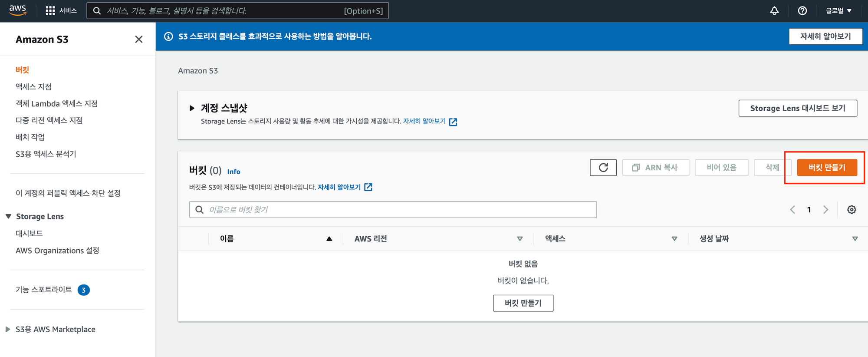Open table preferences gear icon
This screenshot has height=357, width=868.
852,210
